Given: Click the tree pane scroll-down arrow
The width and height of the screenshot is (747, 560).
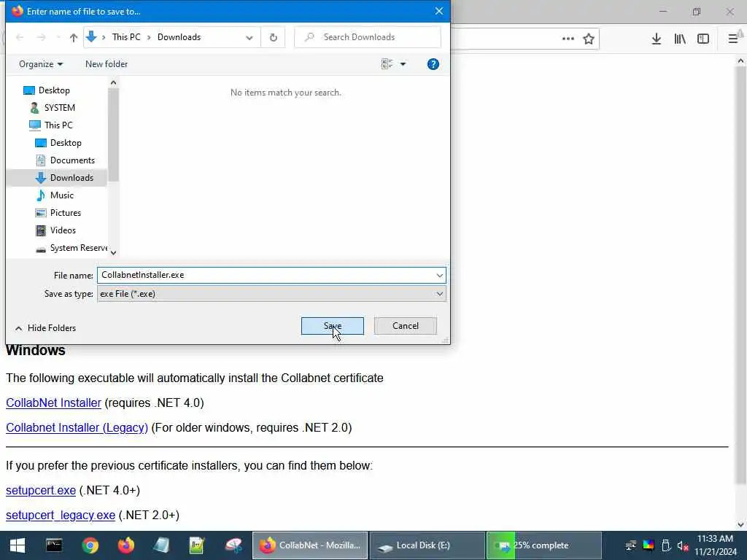Looking at the screenshot, I should [113, 252].
